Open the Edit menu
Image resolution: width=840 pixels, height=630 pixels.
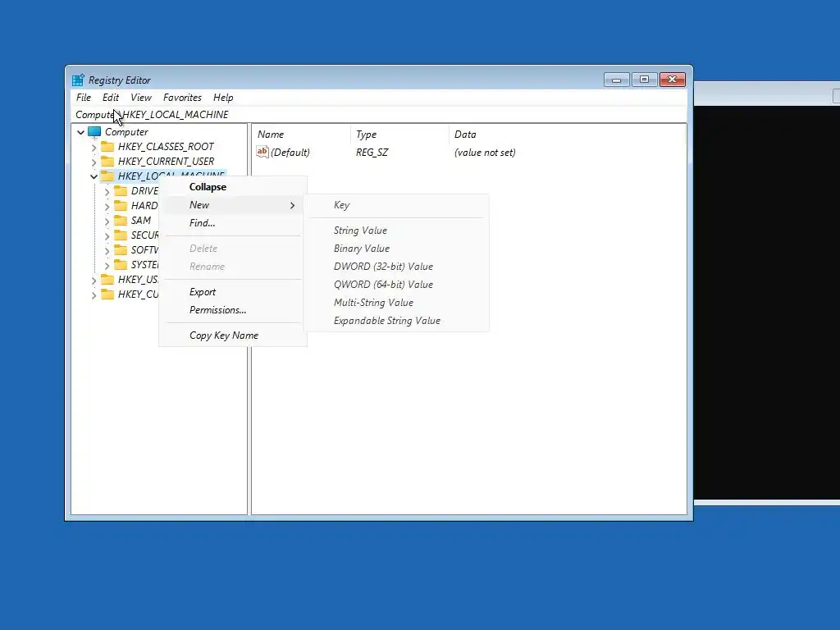coord(111,98)
